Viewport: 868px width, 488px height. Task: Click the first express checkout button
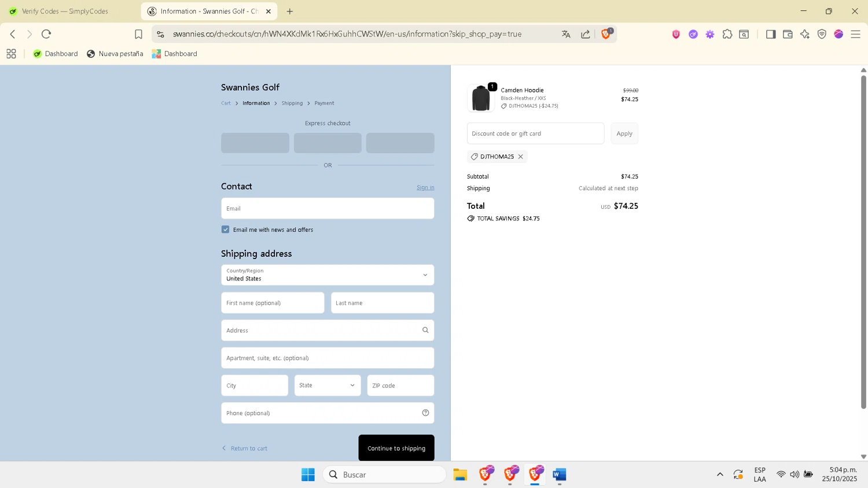(255, 143)
